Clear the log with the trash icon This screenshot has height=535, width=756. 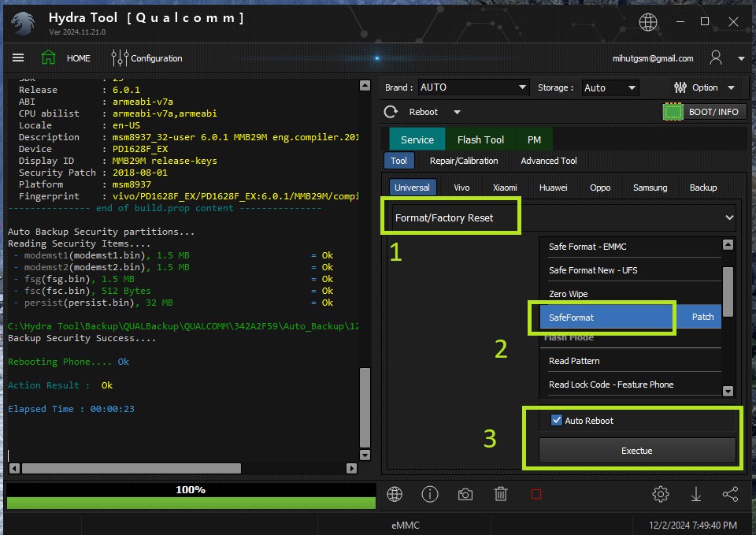pyautogui.click(x=501, y=494)
